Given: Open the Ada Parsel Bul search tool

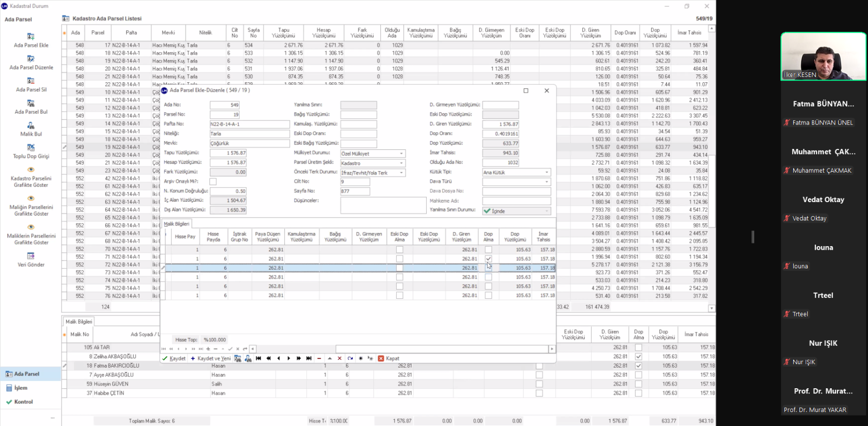Looking at the screenshot, I should coord(31,107).
